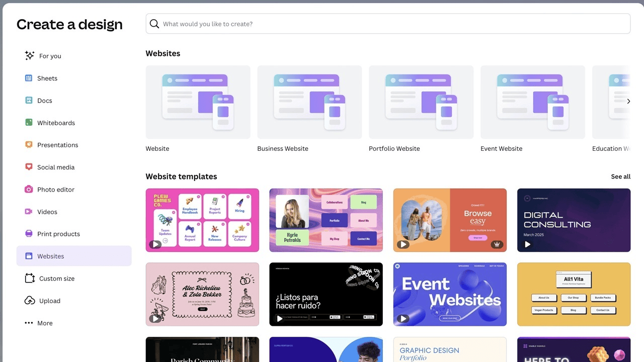644x362 pixels.
Task: Choose the Presentations icon
Action: 29,145
